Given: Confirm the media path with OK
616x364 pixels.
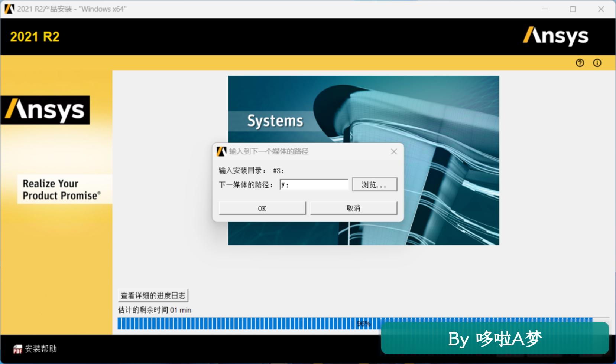Looking at the screenshot, I should 262,208.
